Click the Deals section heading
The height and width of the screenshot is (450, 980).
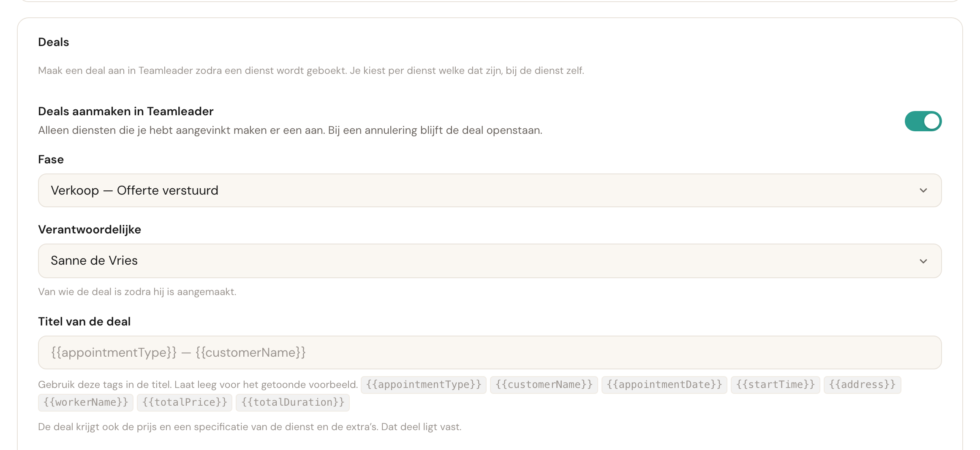point(54,42)
